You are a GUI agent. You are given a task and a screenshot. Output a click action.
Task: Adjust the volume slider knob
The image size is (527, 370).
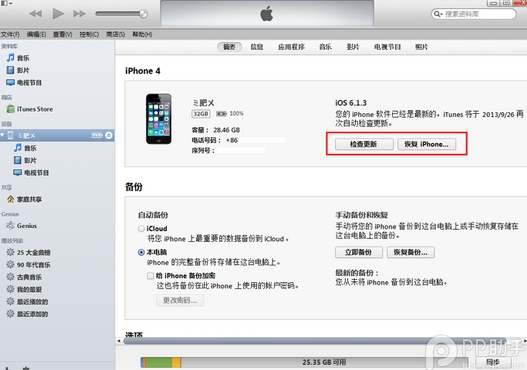pyautogui.click(x=144, y=14)
